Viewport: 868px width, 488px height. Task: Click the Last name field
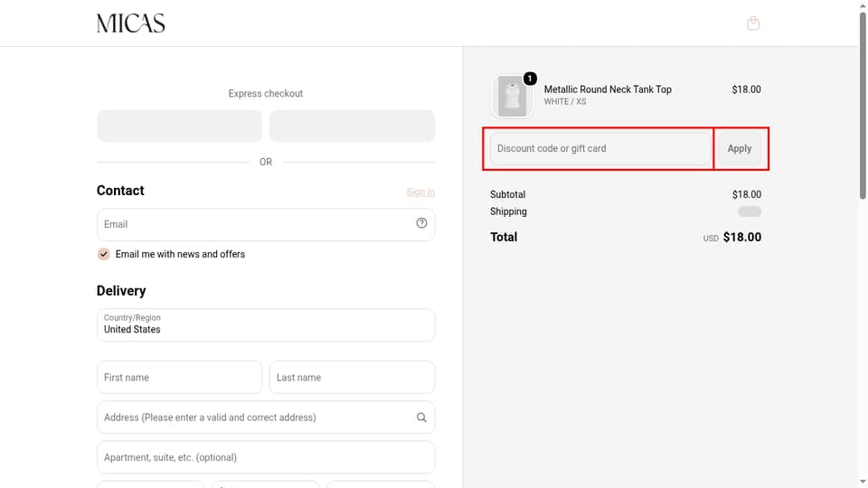tap(352, 378)
